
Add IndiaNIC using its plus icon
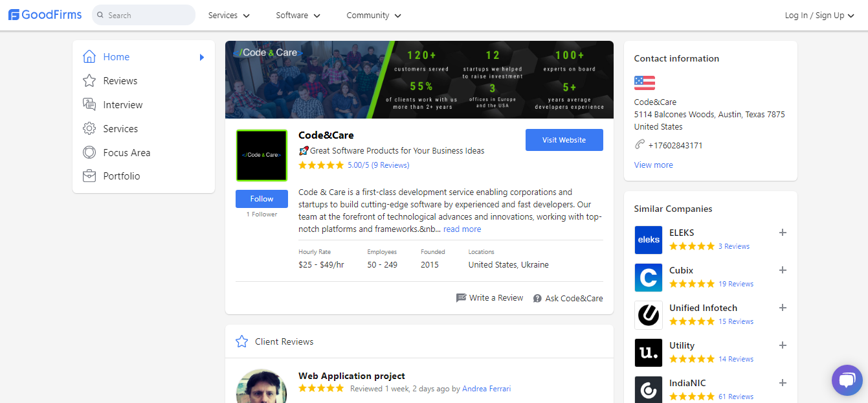point(783,383)
